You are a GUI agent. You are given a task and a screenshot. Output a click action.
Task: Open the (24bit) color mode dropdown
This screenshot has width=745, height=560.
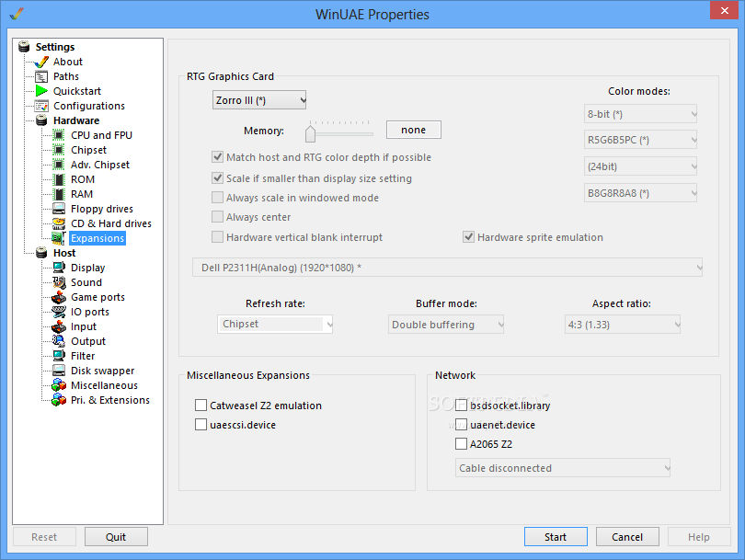(640, 166)
